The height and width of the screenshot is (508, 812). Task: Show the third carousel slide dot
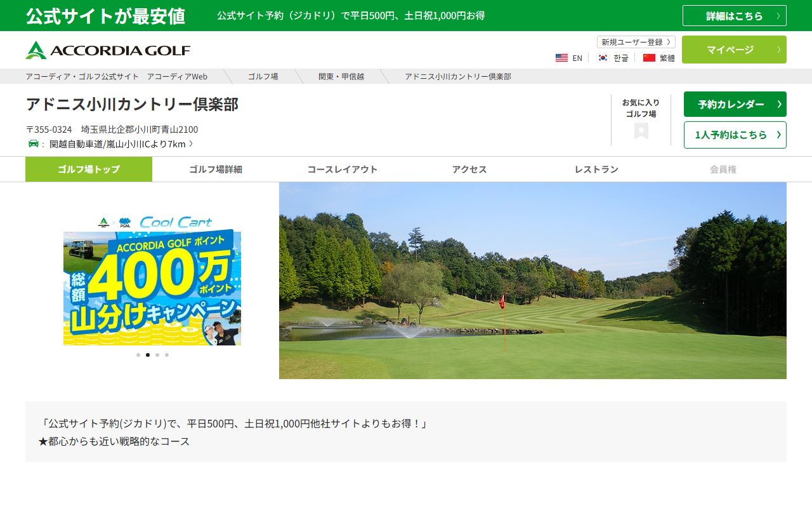(157, 355)
